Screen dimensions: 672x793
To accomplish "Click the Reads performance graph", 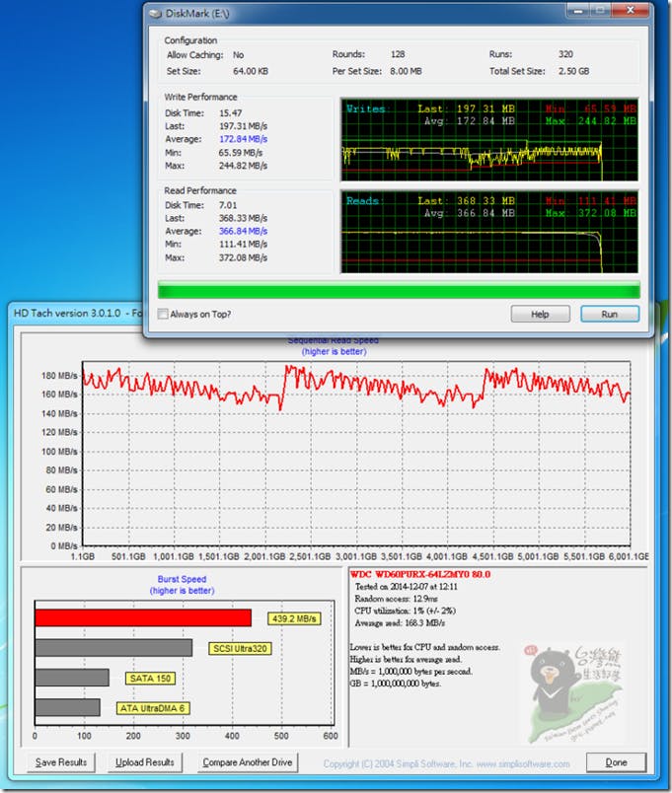I will tap(489, 233).
